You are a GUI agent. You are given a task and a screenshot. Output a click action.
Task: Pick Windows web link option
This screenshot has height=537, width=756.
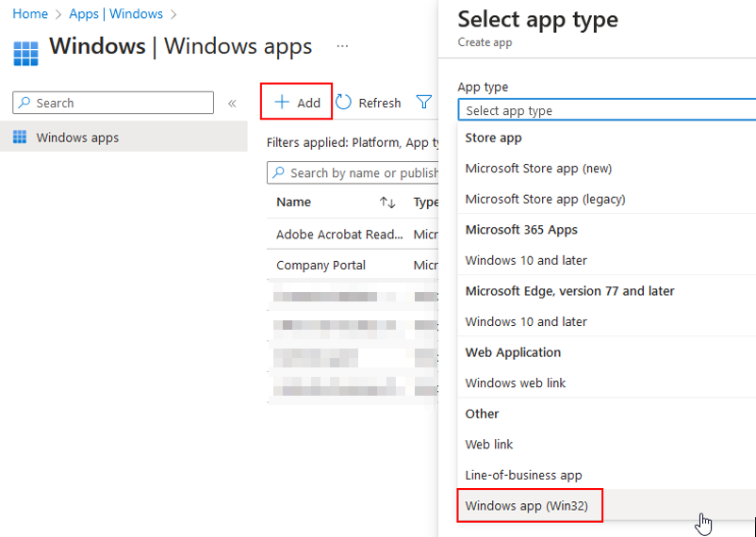(x=516, y=383)
